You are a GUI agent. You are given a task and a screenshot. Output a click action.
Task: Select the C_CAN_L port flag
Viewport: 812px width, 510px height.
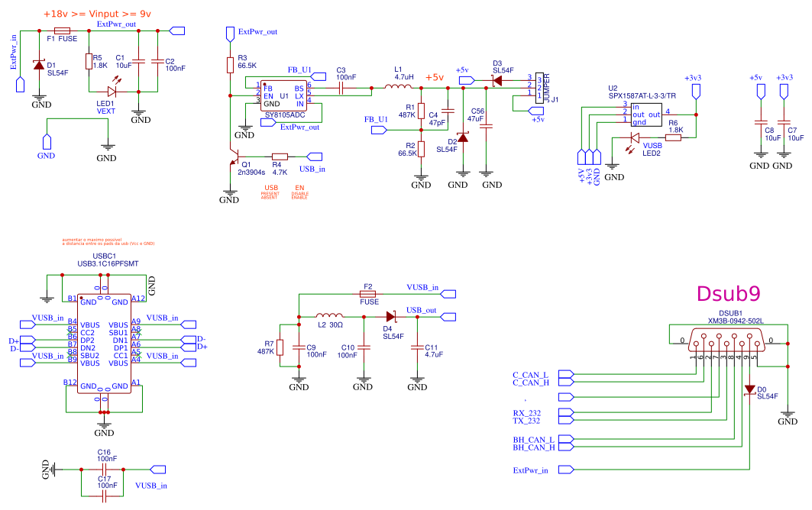tap(566, 374)
